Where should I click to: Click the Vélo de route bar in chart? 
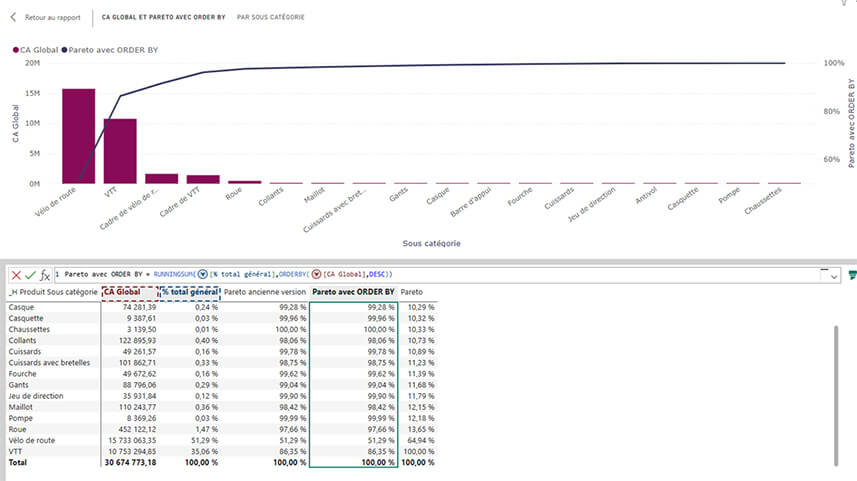pyautogui.click(x=79, y=136)
